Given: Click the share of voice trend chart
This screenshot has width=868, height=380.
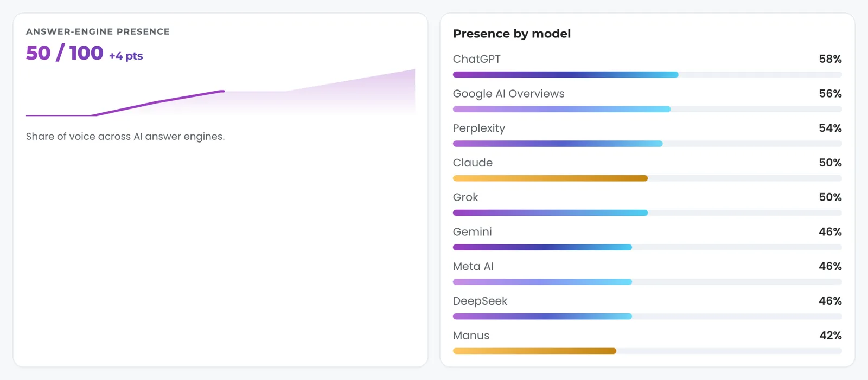Looking at the screenshot, I should coord(220,92).
